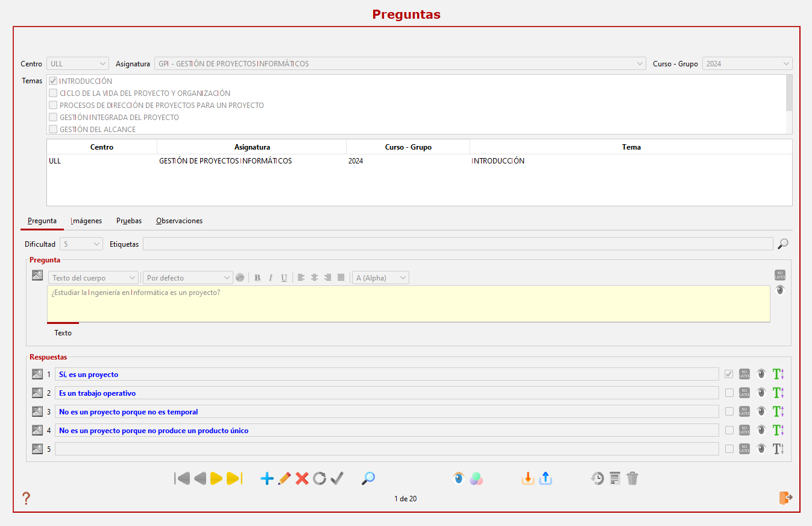Open the Curso - Grupo dropdown
Screen dimensions: 812x526
coord(747,63)
